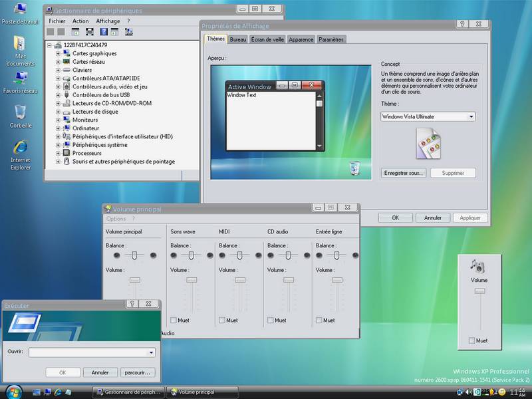Switch to the Écran de veille tab
This screenshot has height=399, width=532.
(x=267, y=40)
